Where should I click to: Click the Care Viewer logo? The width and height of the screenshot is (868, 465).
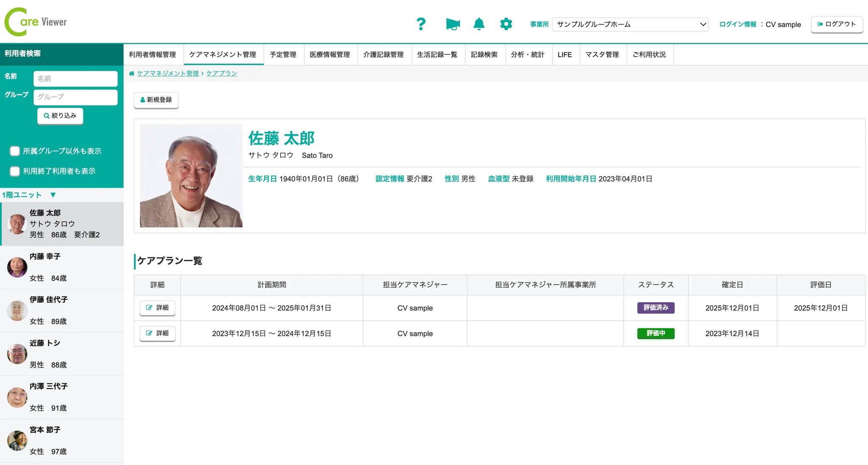coord(36,22)
